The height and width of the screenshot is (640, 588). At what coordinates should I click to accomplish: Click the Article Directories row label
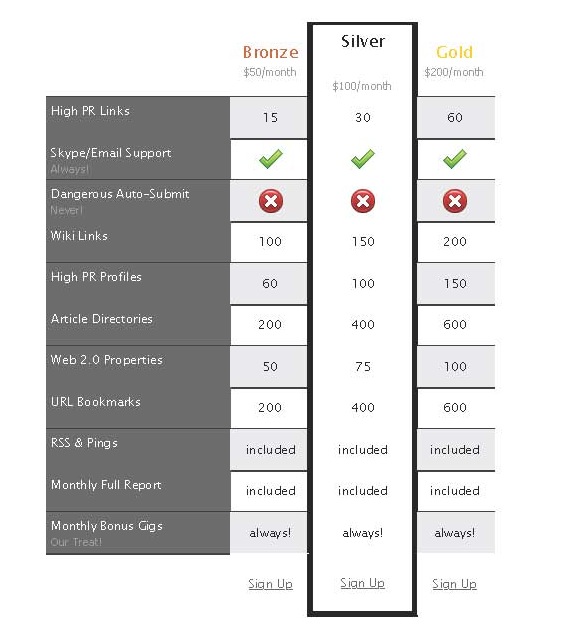tap(102, 319)
